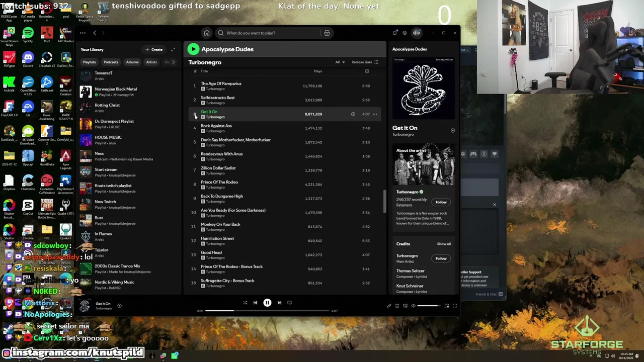Open the All filter dropdown
644x362 pixels.
[x=340, y=62]
